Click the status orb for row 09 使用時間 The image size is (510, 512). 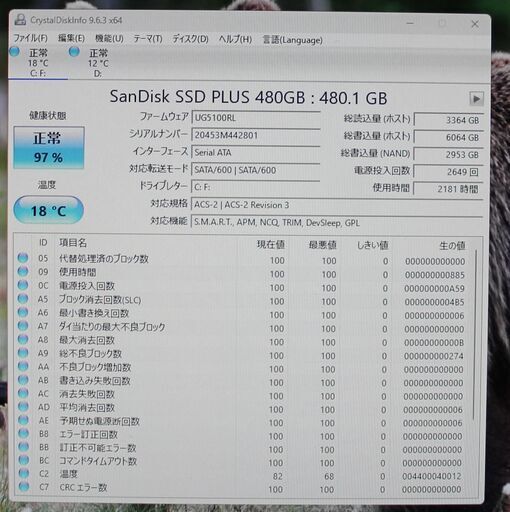[x=23, y=271]
